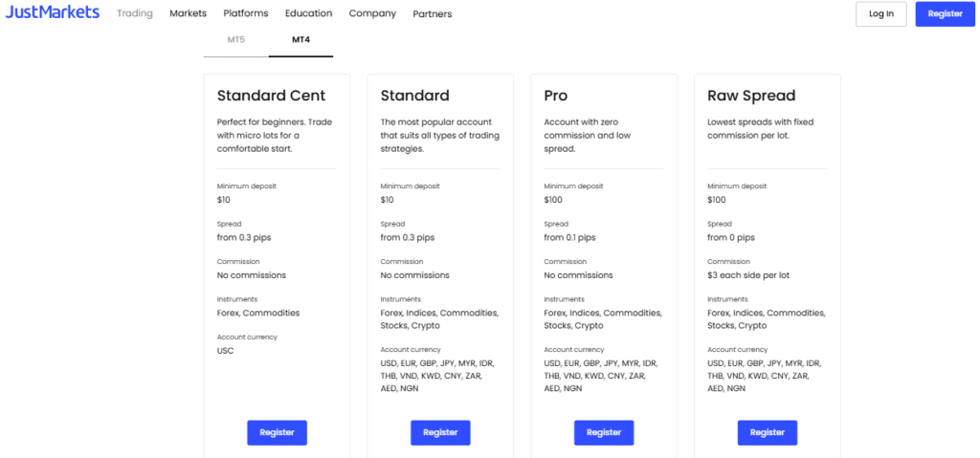This screenshot has width=980, height=458.
Task: Click the Log In button
Action: (881, 13)
